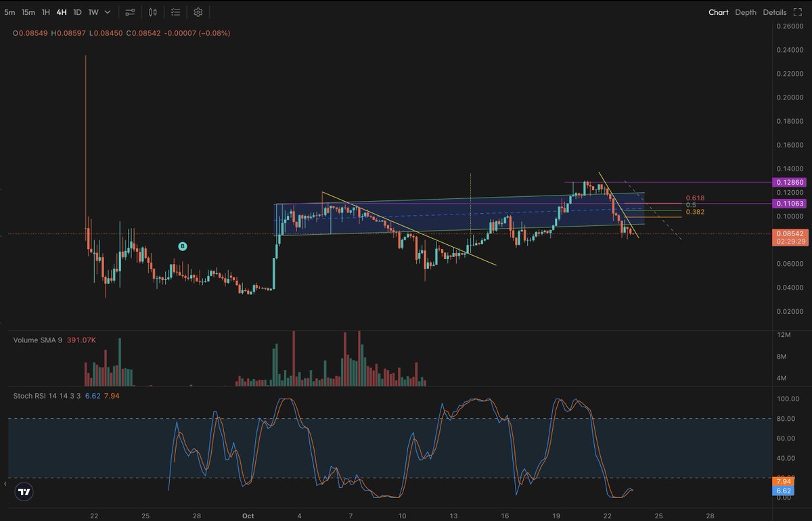The height and width of the screenshot is (521, 812).
Task: Select the Volume SMA 9 indicator label
Action: 38,340
